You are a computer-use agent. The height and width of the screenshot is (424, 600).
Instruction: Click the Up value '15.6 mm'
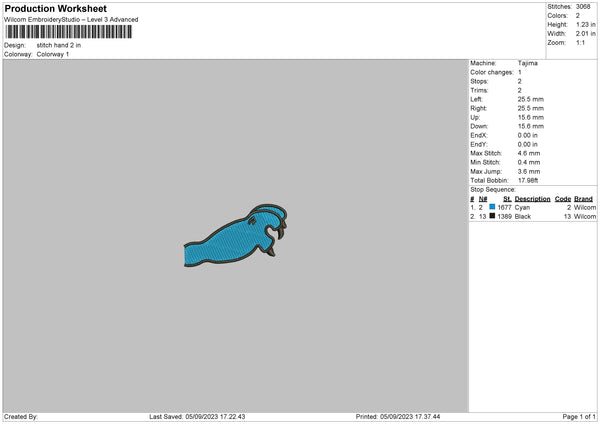click(531, 117)
